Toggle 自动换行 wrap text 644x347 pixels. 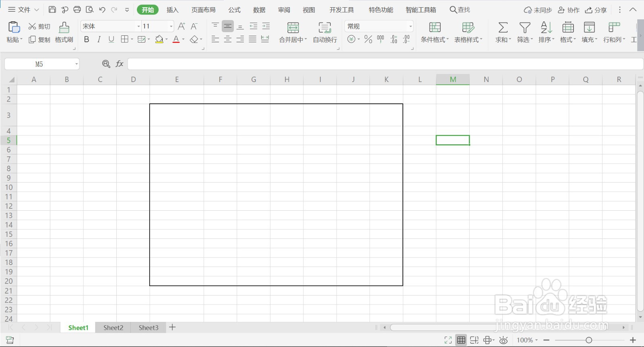(325, 33)
